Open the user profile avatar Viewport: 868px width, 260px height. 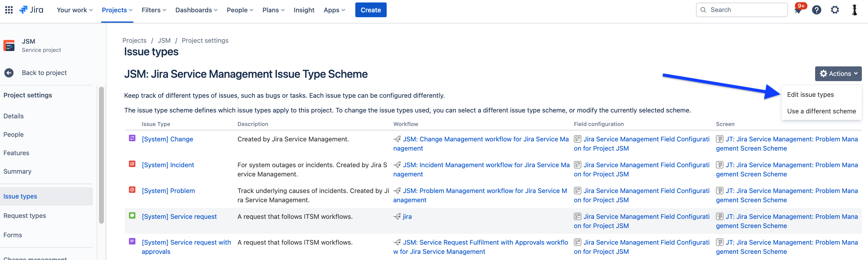[x=854, y=10]
